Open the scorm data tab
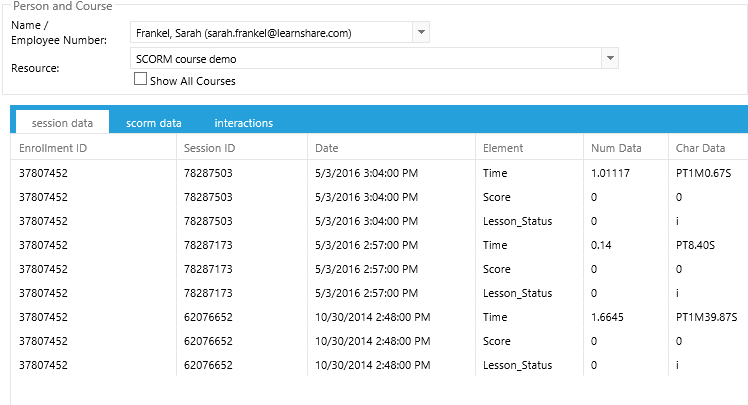 [x=154, y=123]
